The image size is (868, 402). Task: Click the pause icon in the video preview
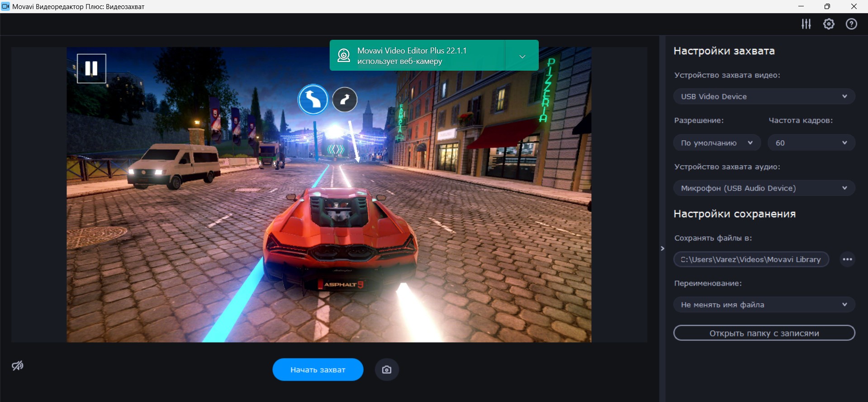tap(91, 68)
